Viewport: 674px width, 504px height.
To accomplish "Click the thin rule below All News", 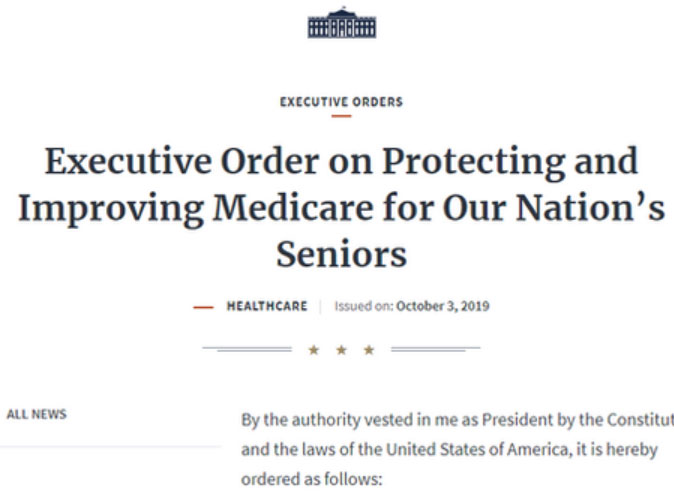I will (x=111, y=447).
